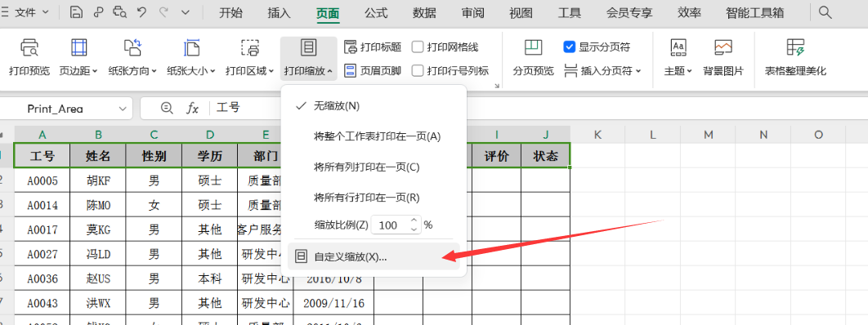Select cell with date 2009/11/16
This screenshot has height=325, width=868.
(333, 303)
